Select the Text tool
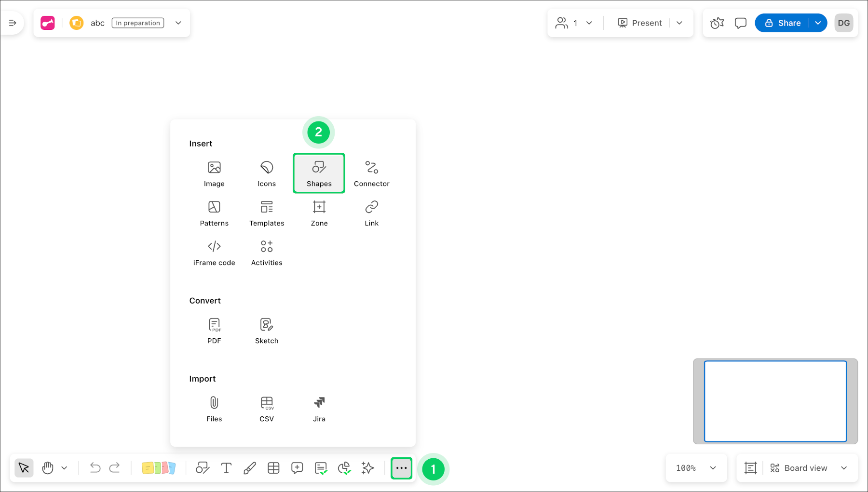 tap(226, 467)
